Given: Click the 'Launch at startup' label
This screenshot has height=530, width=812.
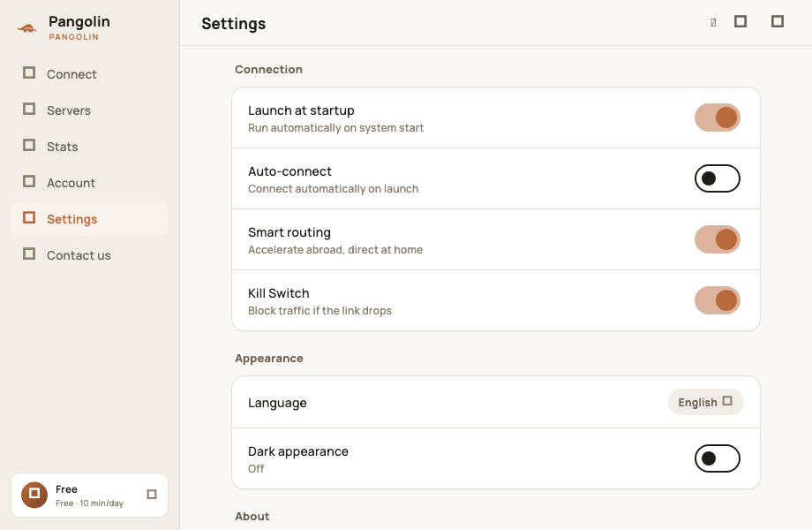Looking at the screenshot, I should point(301,110).
